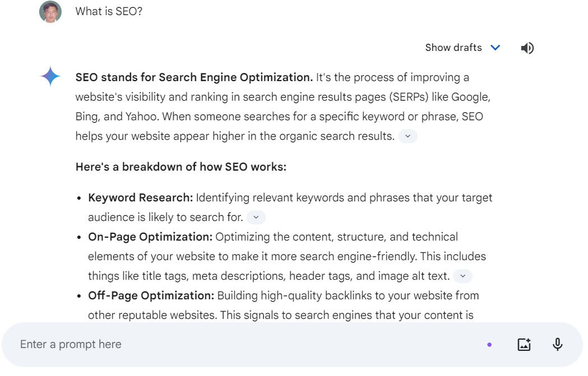This screenshot has width=588, height=376.
Task: Click bold SEO stands for Search Engine Optimization
Action: coord(194,78)
